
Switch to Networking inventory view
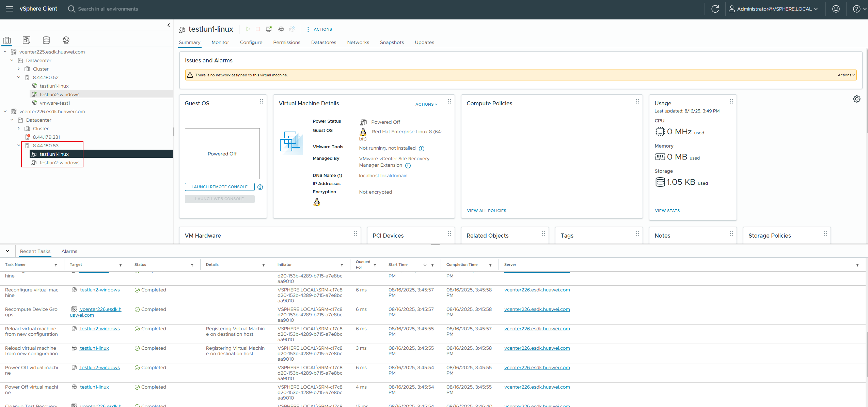pos(66,40)
